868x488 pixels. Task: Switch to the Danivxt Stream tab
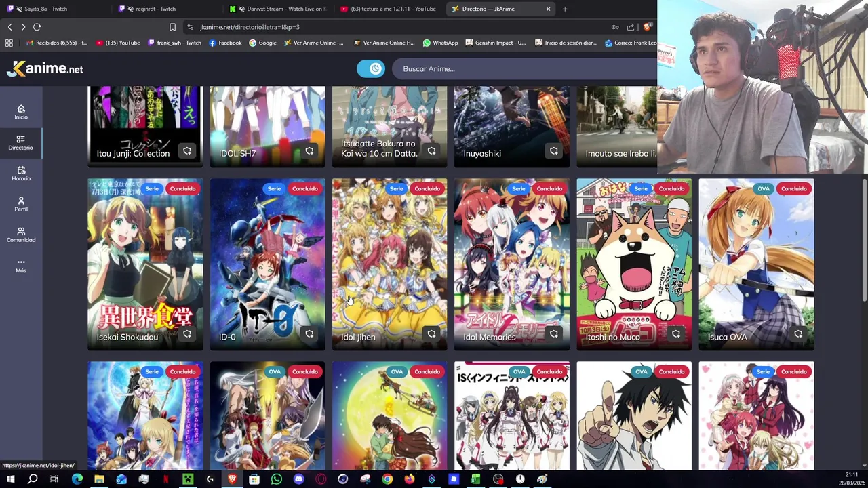click(278, 9)
